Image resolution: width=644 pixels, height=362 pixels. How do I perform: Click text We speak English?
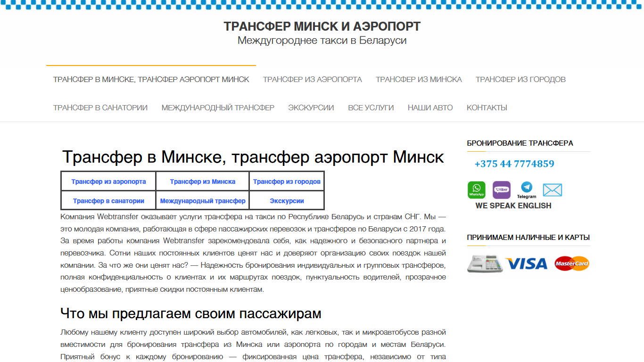(513, 206)
